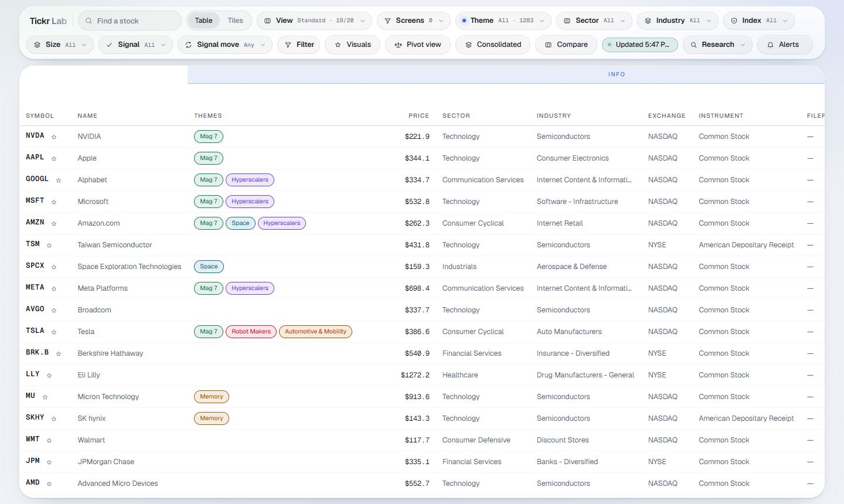Screen dimensions: 844x504
Task: Favorite SKHY using its star
Action: point(54,419)
